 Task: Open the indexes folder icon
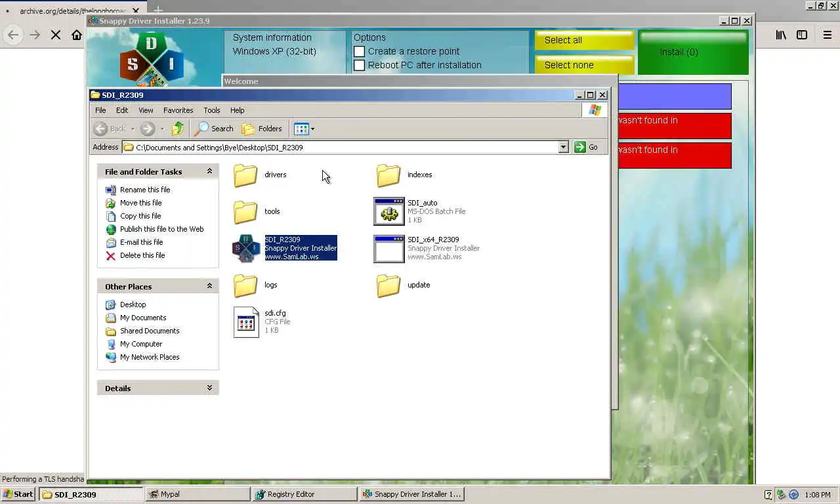point(388,175)
